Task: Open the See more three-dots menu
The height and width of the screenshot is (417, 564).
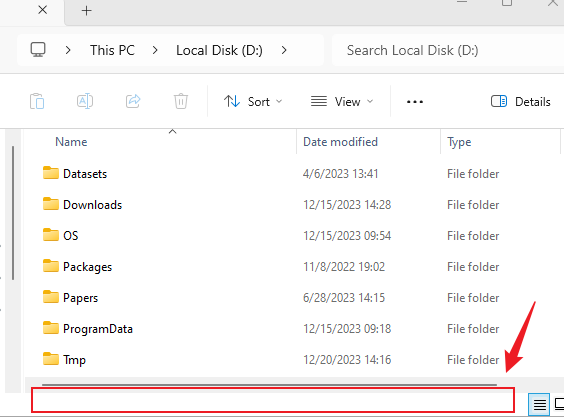Action: [415, 102]
